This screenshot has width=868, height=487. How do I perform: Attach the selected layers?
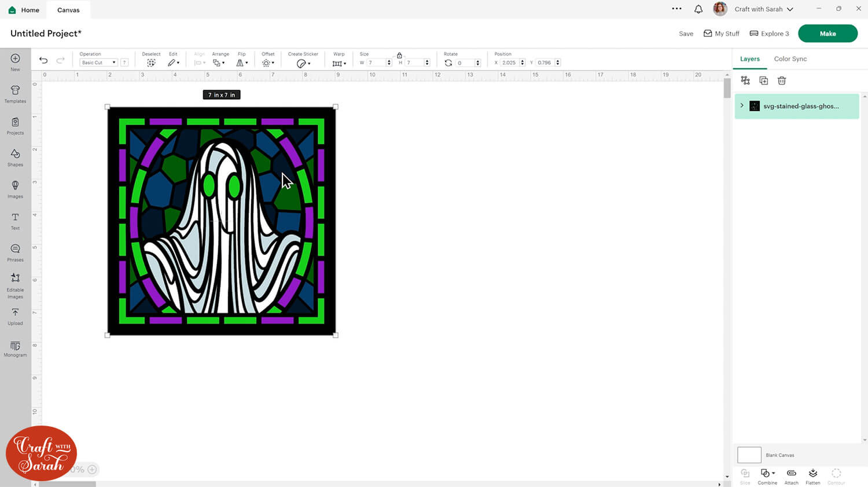click(x=790, y=475)
